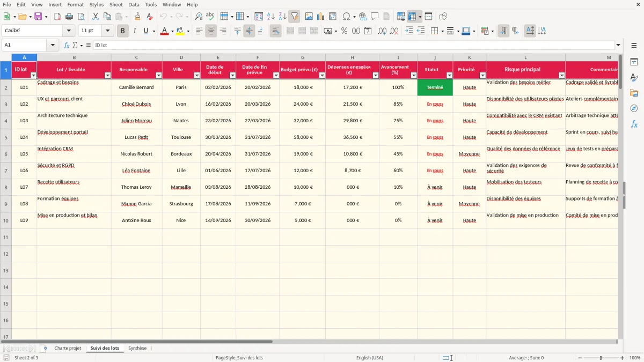644x362 pixels.
Task: Toggle Bold formatting
Action: [x=122, y=31]
